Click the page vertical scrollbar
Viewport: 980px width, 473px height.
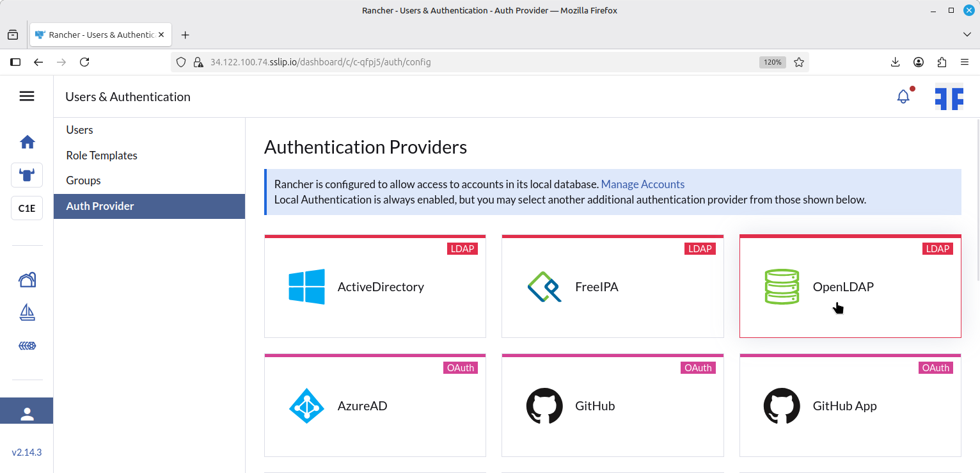tap(977, 198)
